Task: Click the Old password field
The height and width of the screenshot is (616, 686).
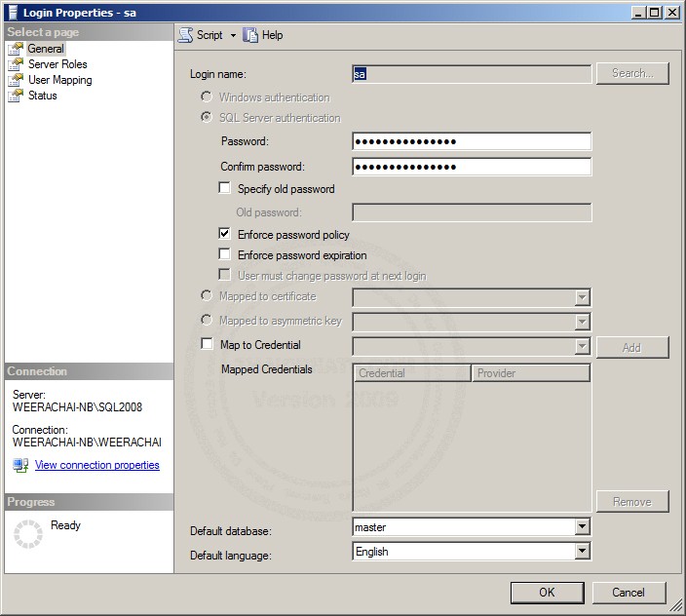Action: (x=472, y=212)
